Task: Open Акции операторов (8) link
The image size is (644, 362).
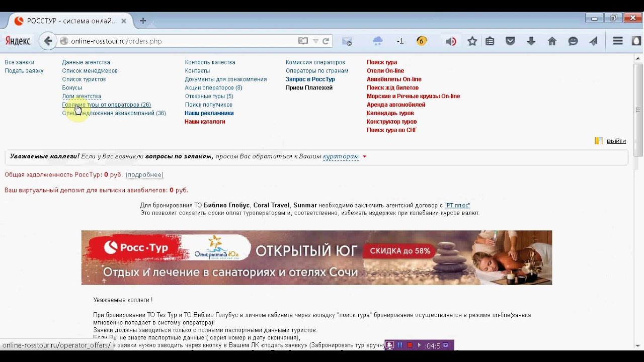Action: (213, 88)
